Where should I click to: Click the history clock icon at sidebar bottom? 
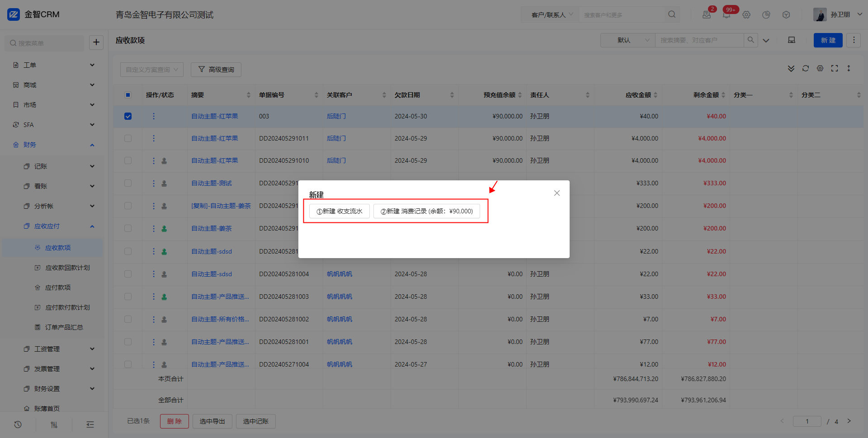point(18,424)
